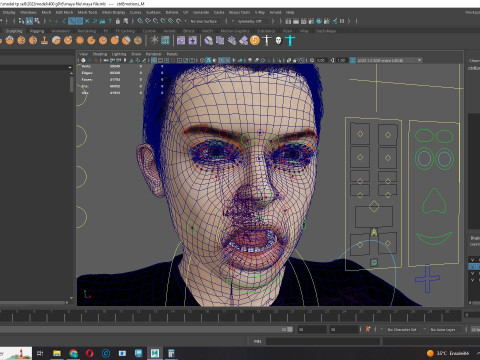The height and width of the screenshot is (360, 480).
Task: Open the viewport Panels menu
Action: (172, 54)
